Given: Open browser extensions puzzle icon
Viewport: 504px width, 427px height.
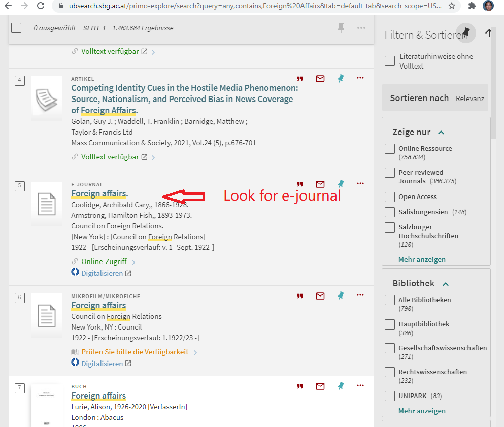Looking at the screenshot, I should [x=472, y=6].
